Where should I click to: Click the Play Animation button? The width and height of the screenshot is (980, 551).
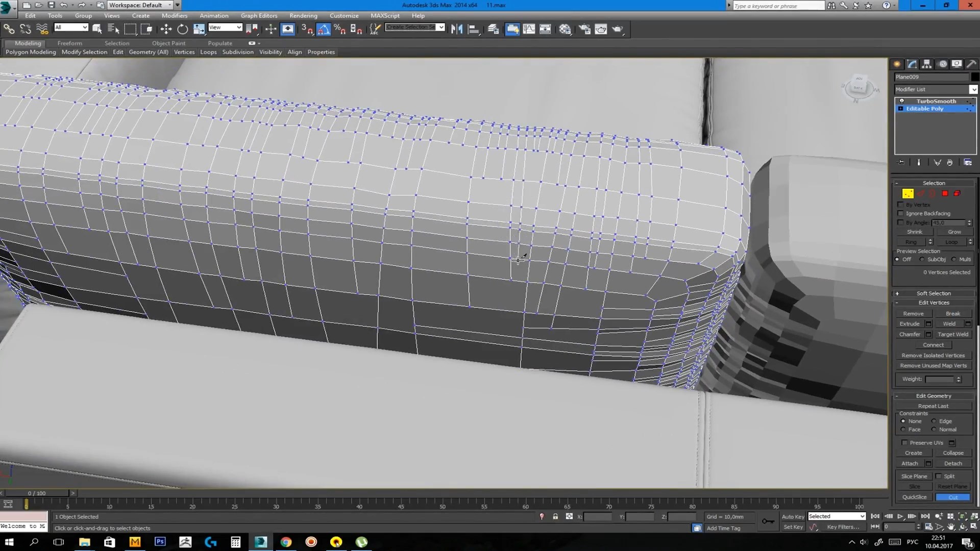point(900,516)
